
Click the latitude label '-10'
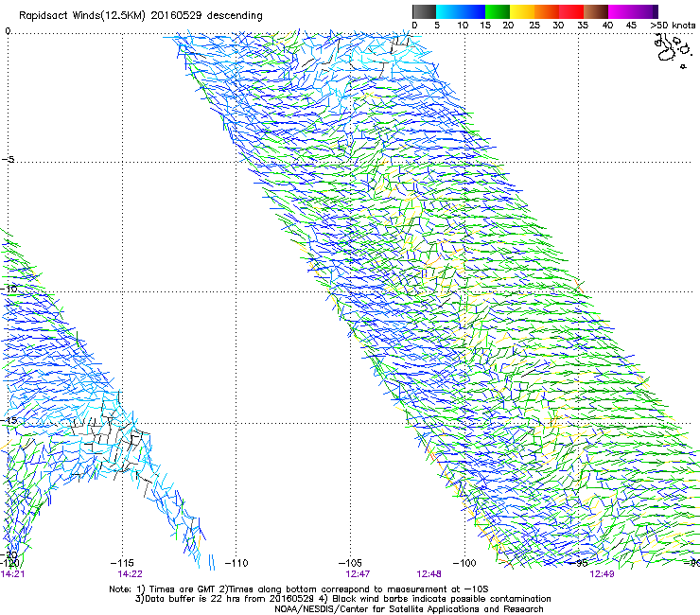(x=9, y=289)
